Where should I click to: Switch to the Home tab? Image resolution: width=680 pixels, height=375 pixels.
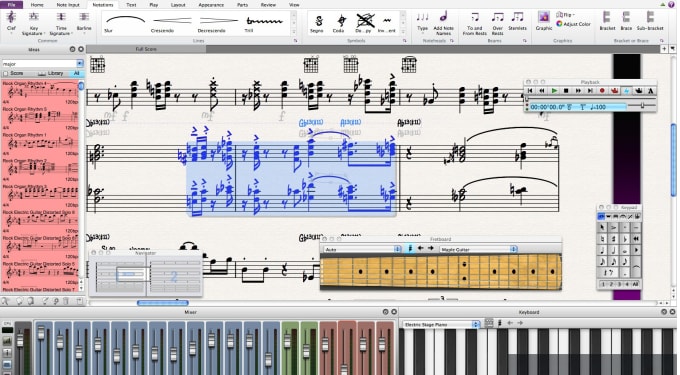(x=37, y=5)
